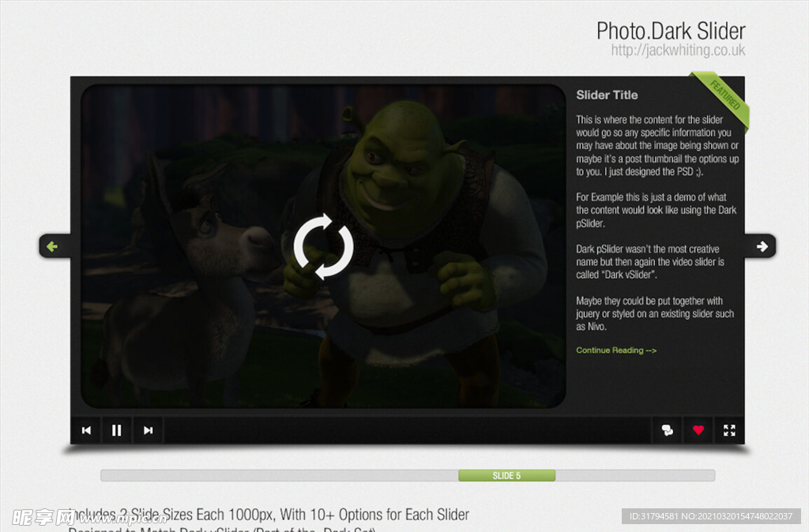Click the Photo.Dark Slider title
809x532 pixels.
671,31
